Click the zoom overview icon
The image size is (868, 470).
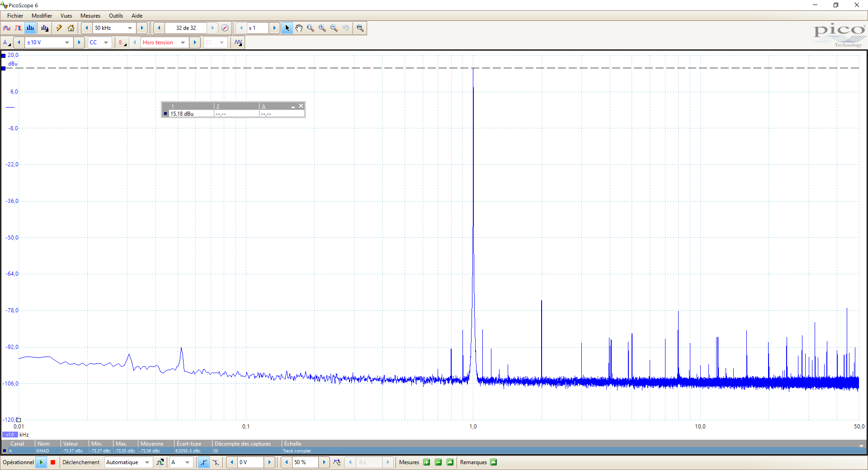[360, 28]
